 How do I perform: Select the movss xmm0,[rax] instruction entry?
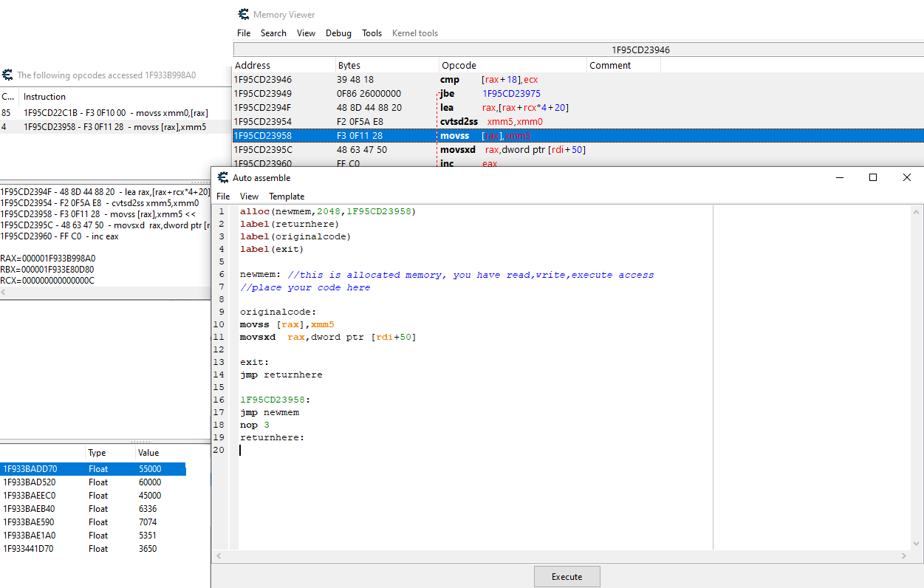coord(115,113)
